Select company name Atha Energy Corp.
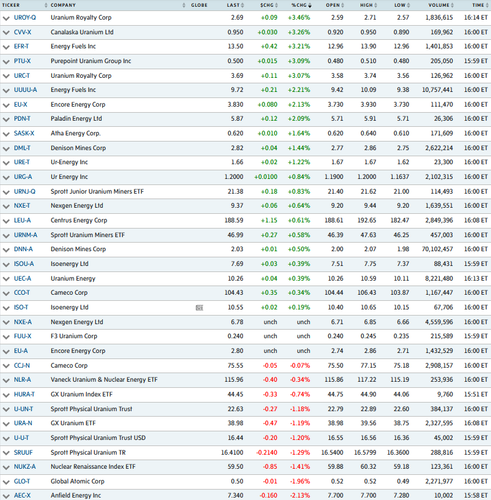The width and height of the screenshot is (491, 500). click(x=76, y=133)
